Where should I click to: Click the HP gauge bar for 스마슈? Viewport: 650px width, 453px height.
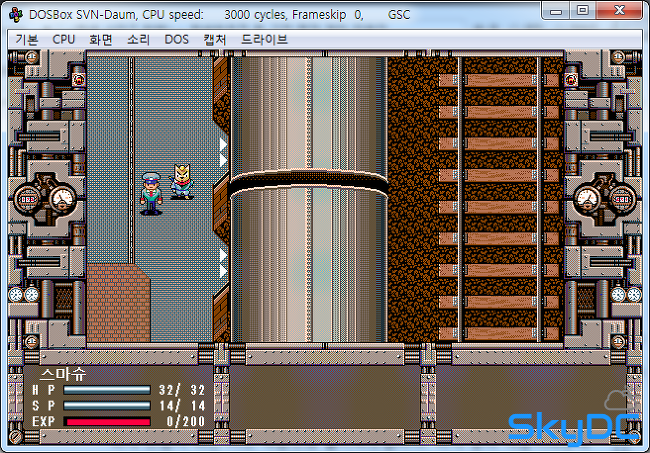107,390
